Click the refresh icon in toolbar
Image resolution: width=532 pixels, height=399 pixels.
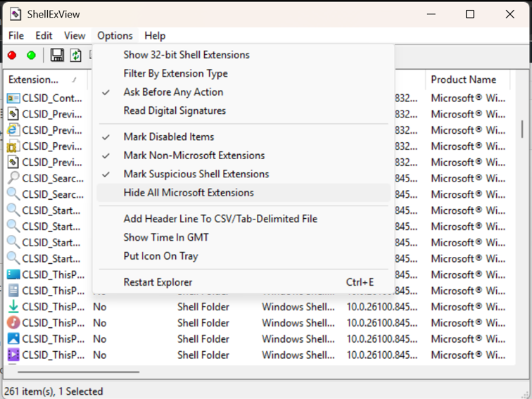[75, 55]
